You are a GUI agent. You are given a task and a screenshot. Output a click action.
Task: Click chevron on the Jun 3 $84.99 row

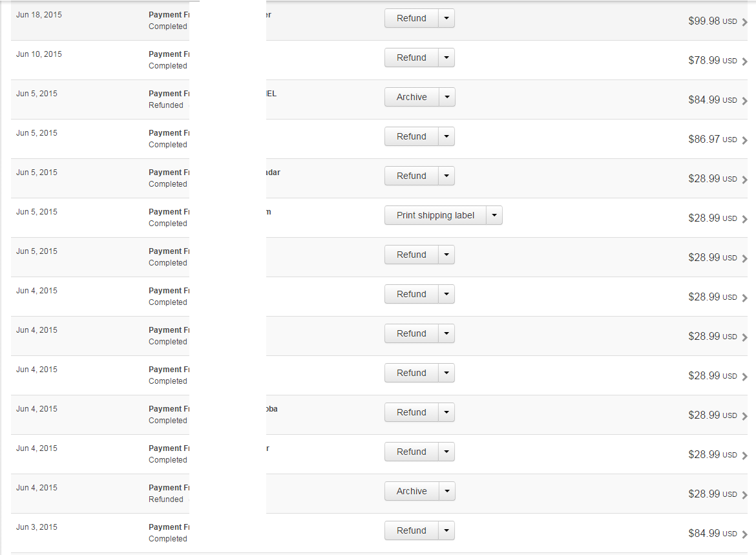[x=745, y=534]
